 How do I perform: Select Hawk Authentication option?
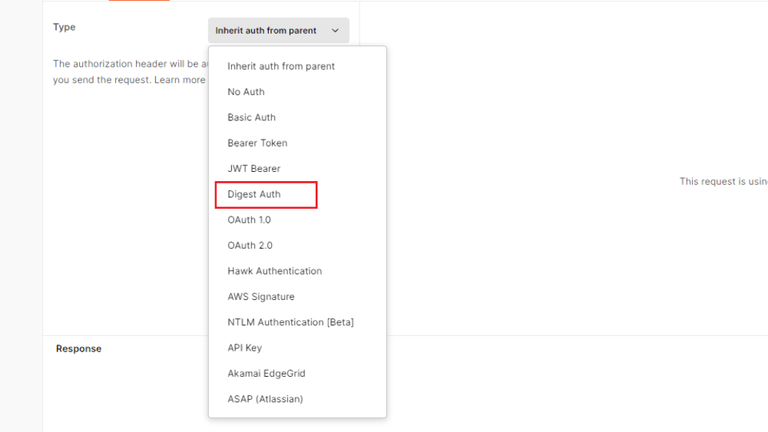click(x=275, y=271)
